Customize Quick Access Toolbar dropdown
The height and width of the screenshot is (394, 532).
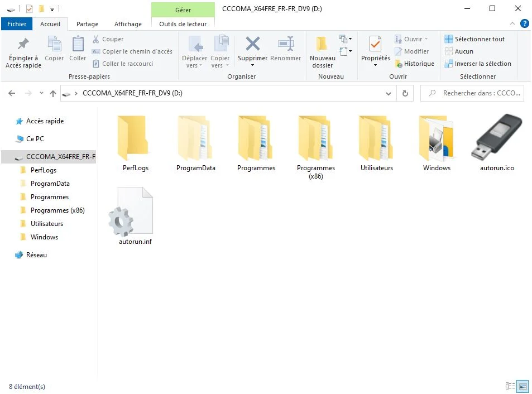pos(52,9)
